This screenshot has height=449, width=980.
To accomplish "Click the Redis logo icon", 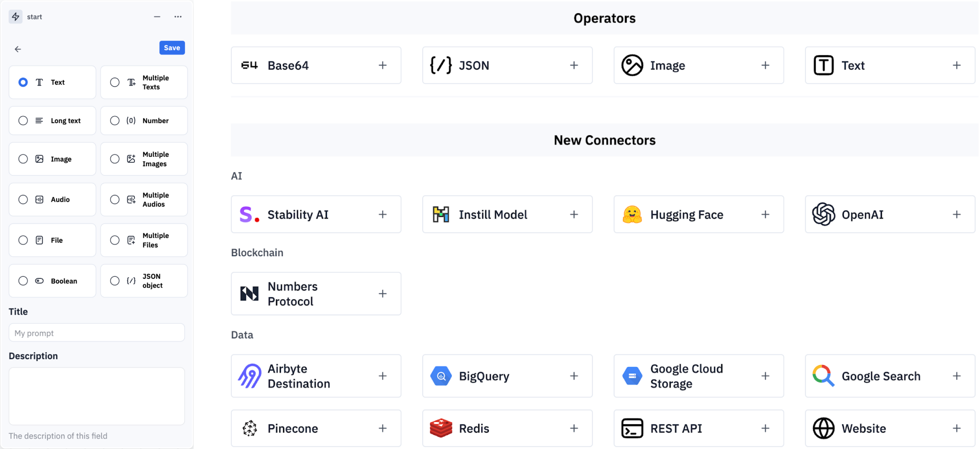I will click(x=441, y=428).
